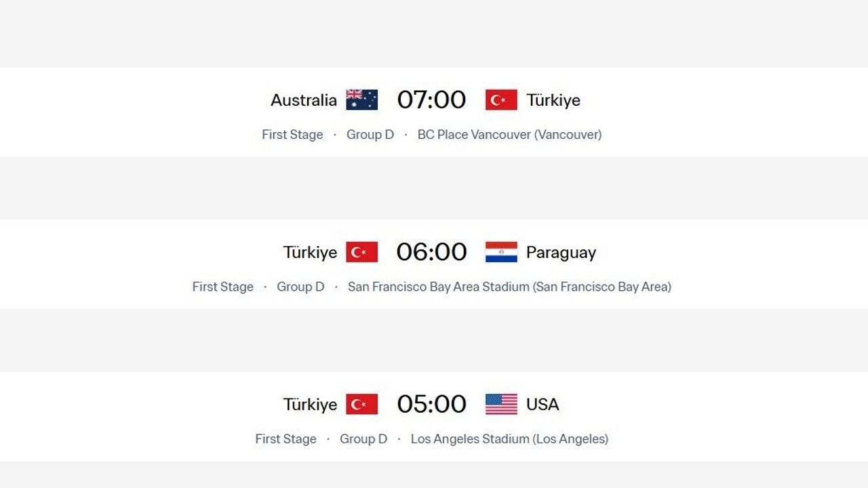Image resolution: width=868 pixels, height=488 pixels.
Task: Click Türkiye team name opposite Australia
Action: [x=553, y=100]
